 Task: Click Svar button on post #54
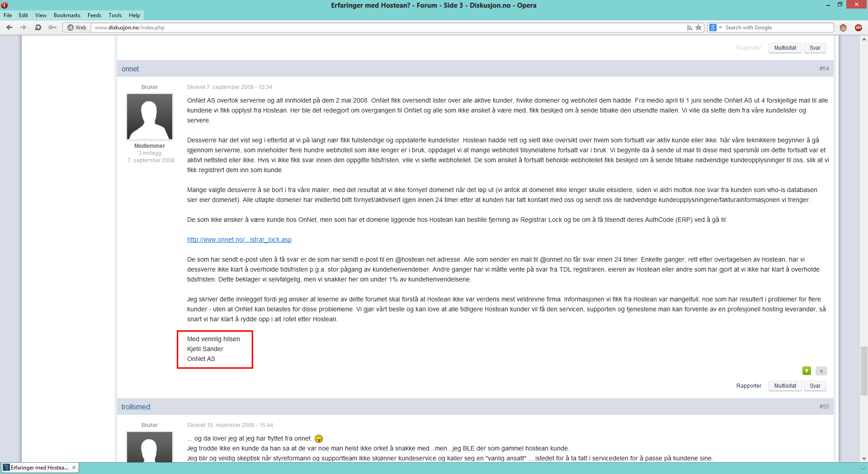(815, 386)
